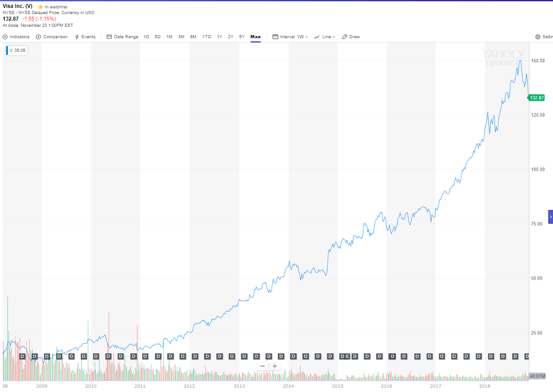
Task: Click the 2010 year label
Action: pos(91,386)
